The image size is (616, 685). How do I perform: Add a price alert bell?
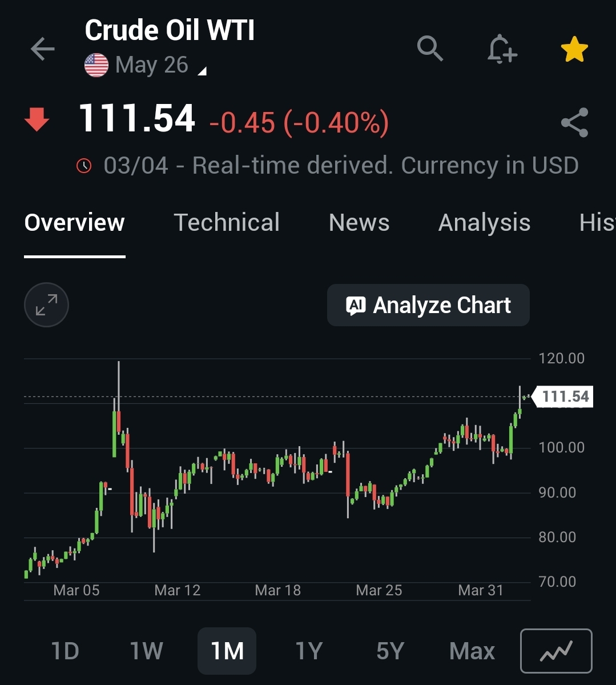(502, 49)
